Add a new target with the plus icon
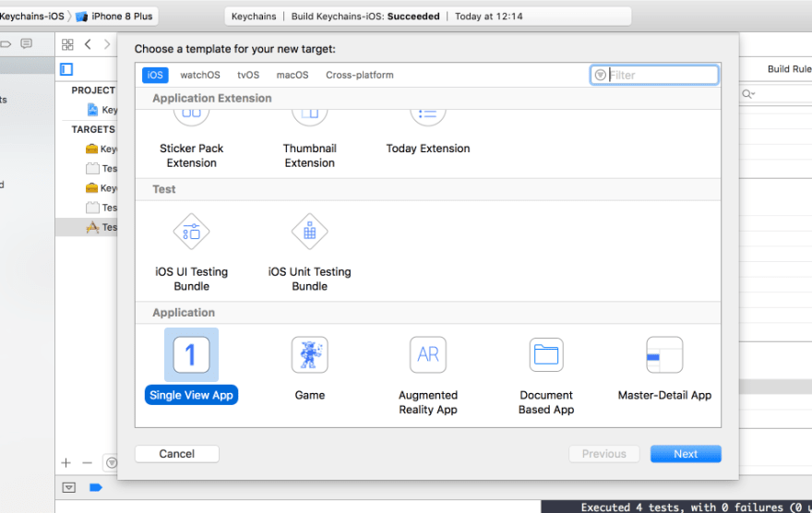The width and height of the screenshot is (812, 513). (x=66, y=463)
